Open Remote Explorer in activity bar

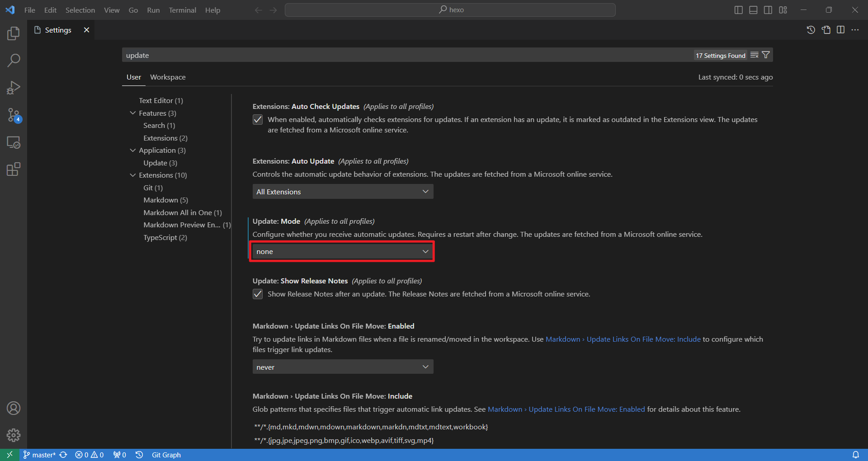(x=14, y=142)
